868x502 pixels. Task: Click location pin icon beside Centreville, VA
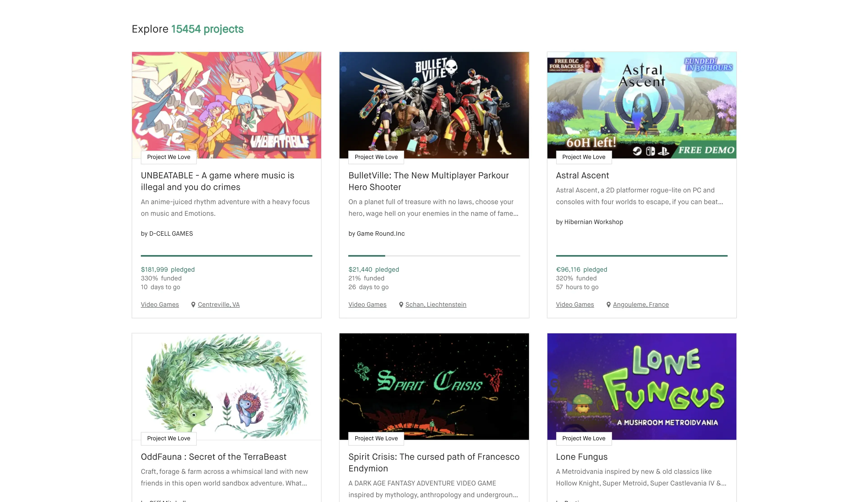click(x=193, y=305)
